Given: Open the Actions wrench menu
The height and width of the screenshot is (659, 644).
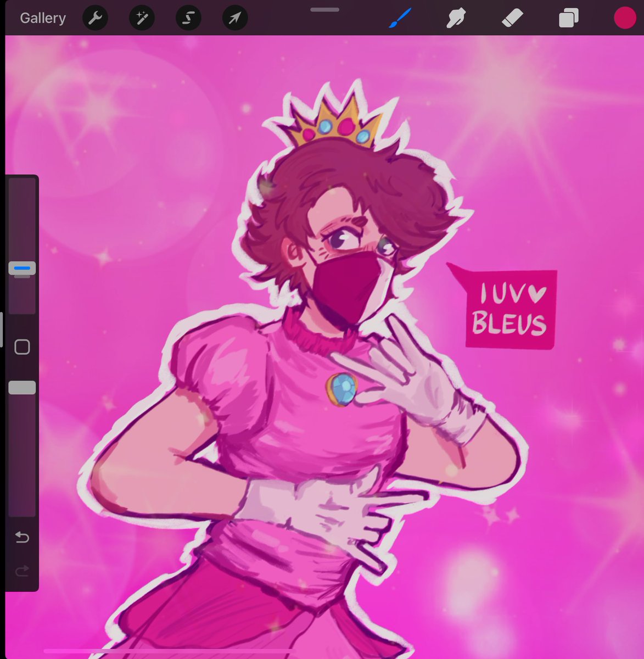Looking at the screenshot, I should (95, 19).
